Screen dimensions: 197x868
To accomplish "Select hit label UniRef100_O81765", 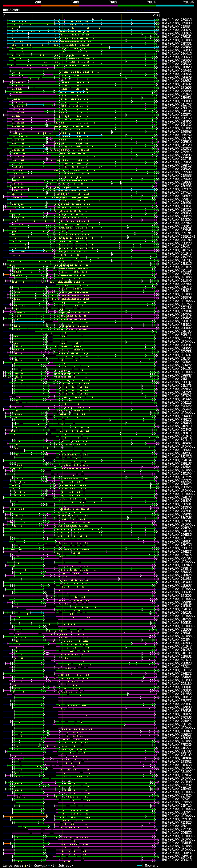I will coord(177,304).
